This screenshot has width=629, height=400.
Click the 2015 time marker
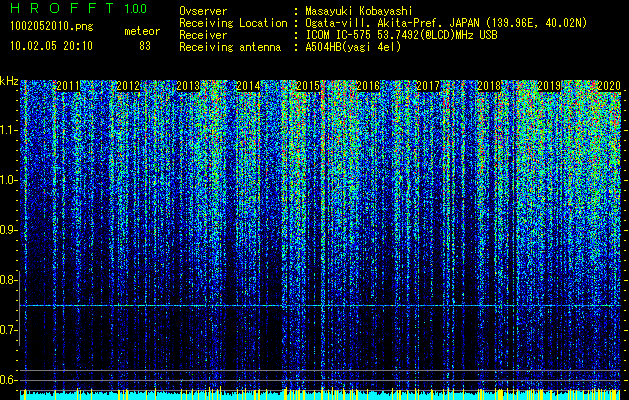coord(308,86)
